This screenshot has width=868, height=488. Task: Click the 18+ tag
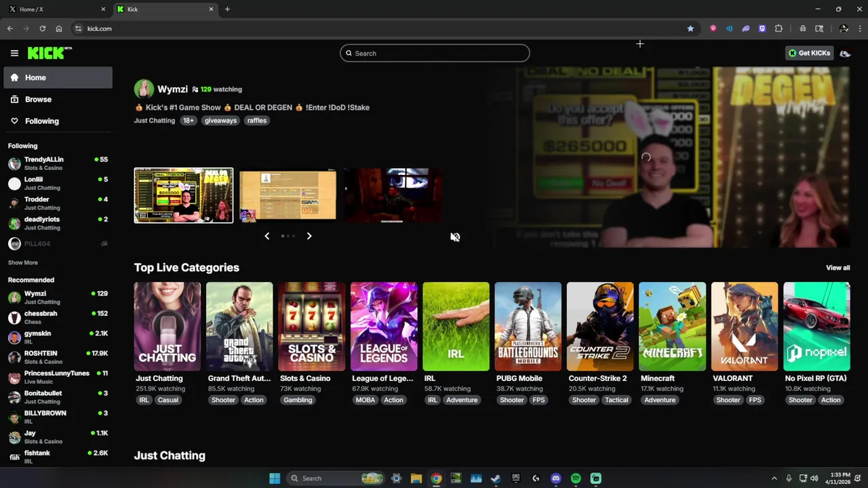point(188,121)
